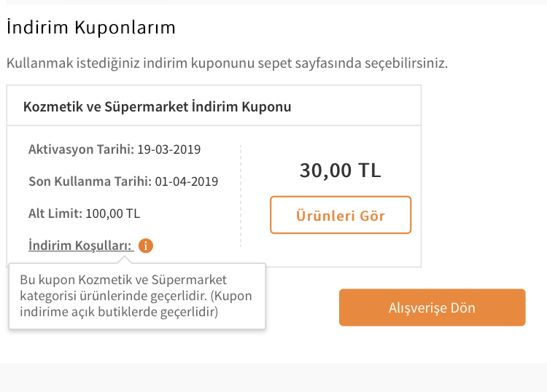547x392 pixels.
Task: Click the word Kupon in tooltip
Action: tap(233, 296)
